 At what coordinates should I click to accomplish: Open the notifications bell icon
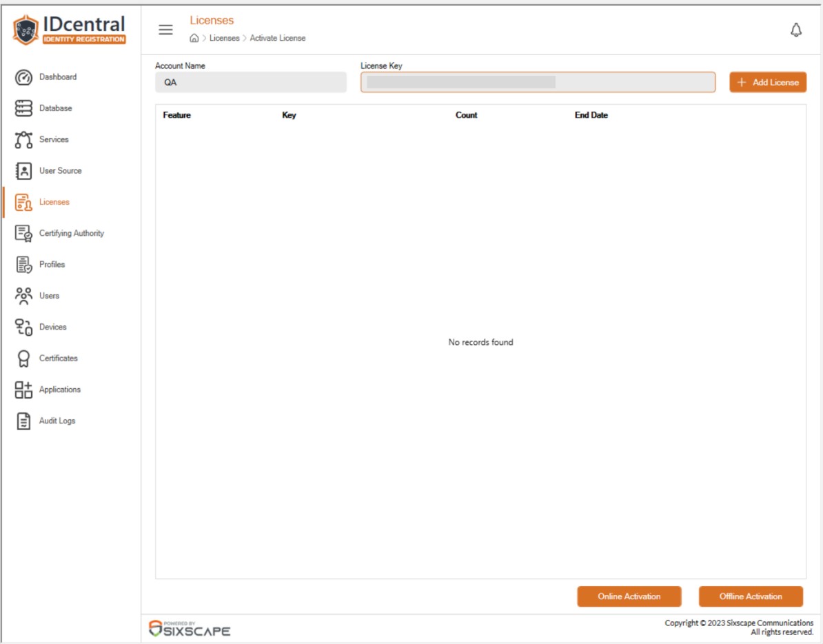[x=796, y=30]
